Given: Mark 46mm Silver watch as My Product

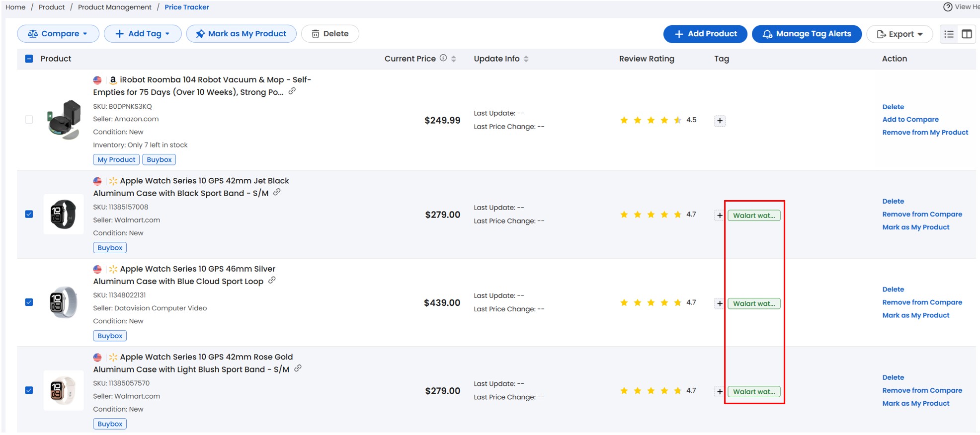Looking at the screenshot, I should click(916, 315).
